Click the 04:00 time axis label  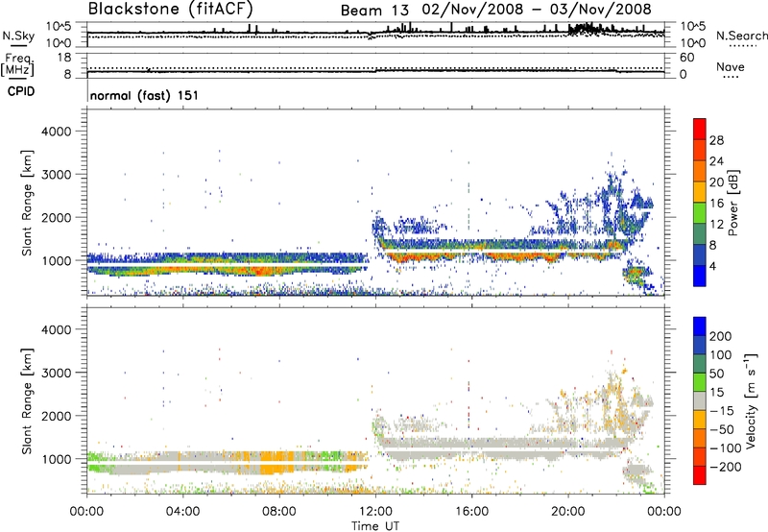pyautogui.click(x=183, y=512)
